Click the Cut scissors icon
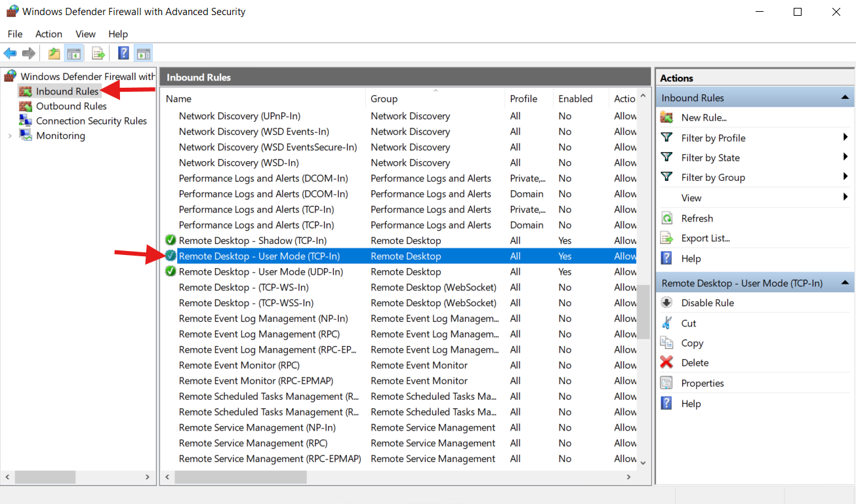This screenshot has height=504, width=856. click(666, 323)
